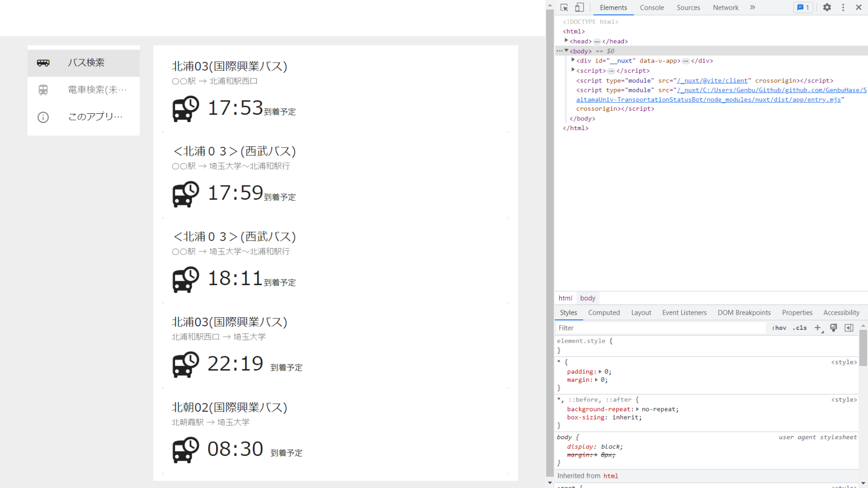This screenshot has height=488, width=868.
Task: Toggle the .cls class editor button
Action: point(799,328)
